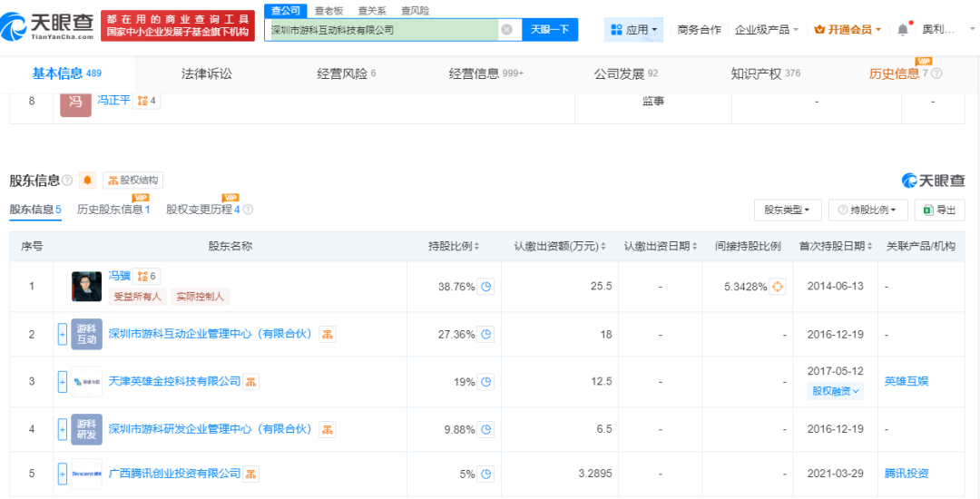The width and height of the screenshot is (980, 499).
Task: Click the pie chart icon next to 19%
Action: point(486,382)
